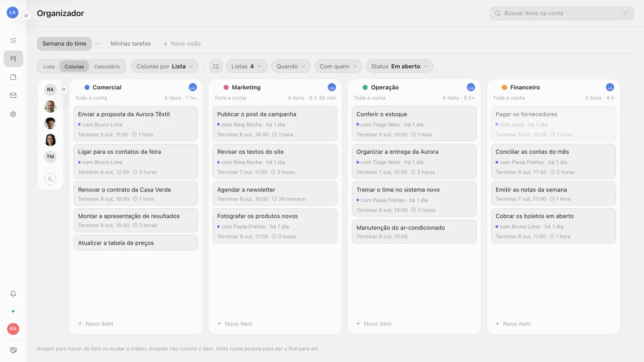Open Status Em aberto dropdown
Screen dimensions: 644x362
coord(399,66)
